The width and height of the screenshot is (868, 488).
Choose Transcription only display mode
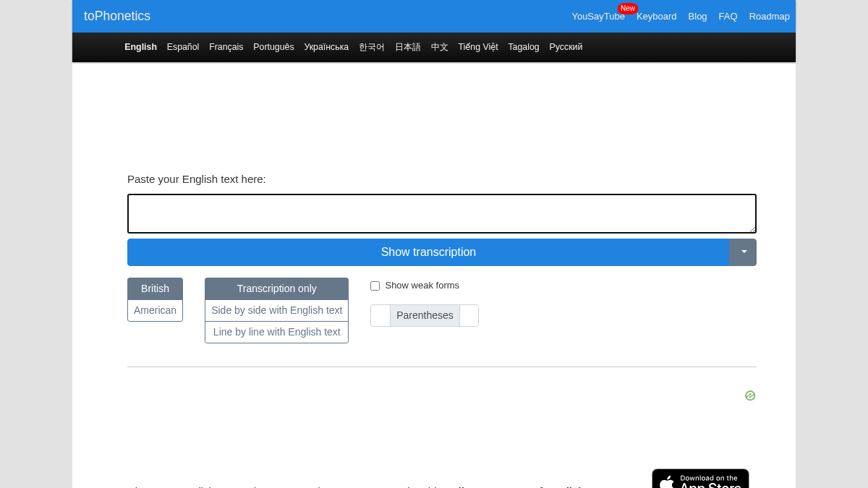click(x=276, y=288)
